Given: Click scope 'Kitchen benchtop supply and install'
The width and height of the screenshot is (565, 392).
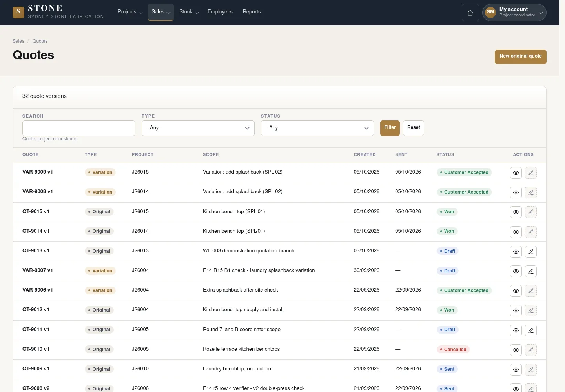Looking at the screenshot, I should tap(243, 310).
